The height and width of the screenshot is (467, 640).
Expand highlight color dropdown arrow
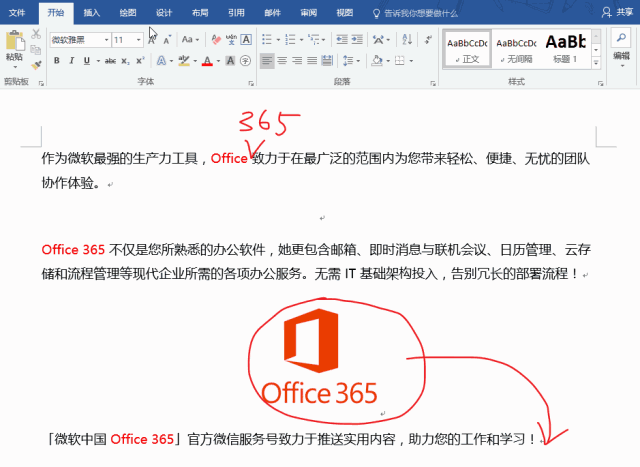pyautogui.click(x=195, y=61)
